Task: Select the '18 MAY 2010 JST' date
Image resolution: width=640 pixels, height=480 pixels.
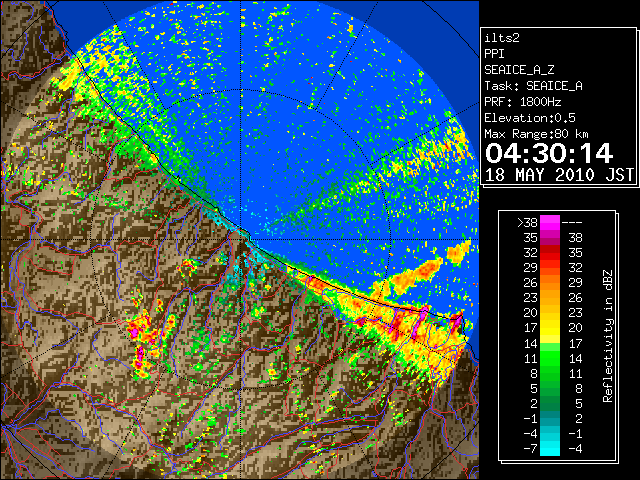Action: (559, 175)
